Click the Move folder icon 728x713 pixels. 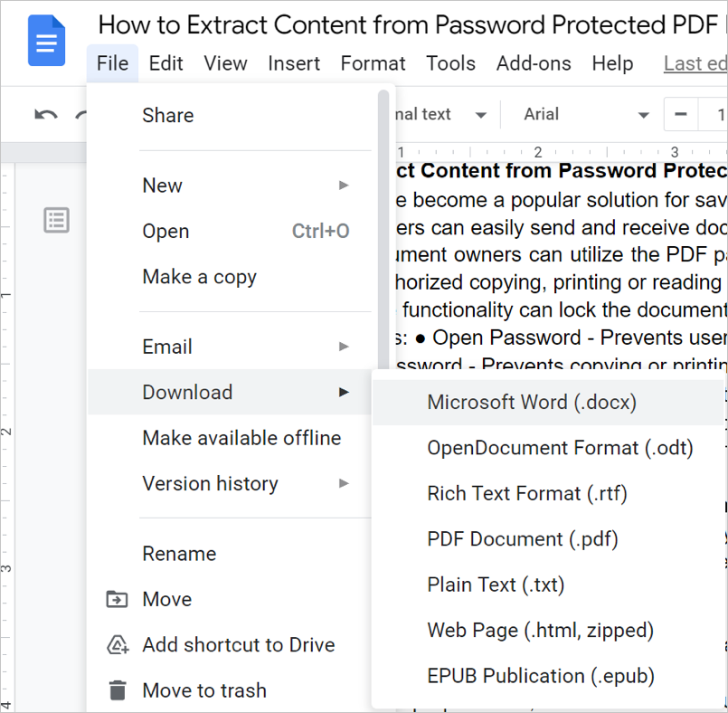pyautogui.click(x=118, y=599)
